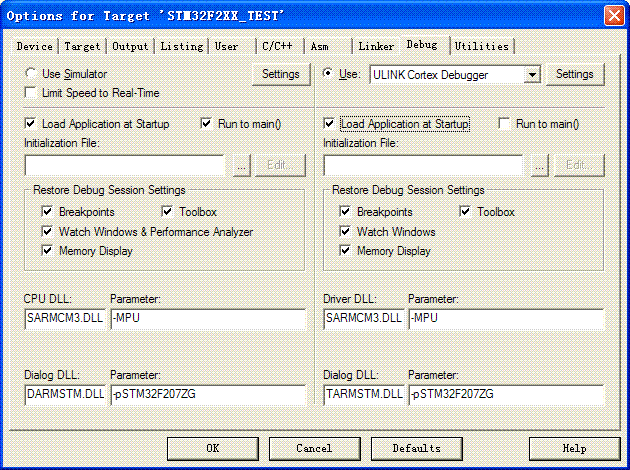The height and width of the screenshot is (470, 630).
Task: Click the Driver DLL -MPU parameter field
Action: [506, 319]
